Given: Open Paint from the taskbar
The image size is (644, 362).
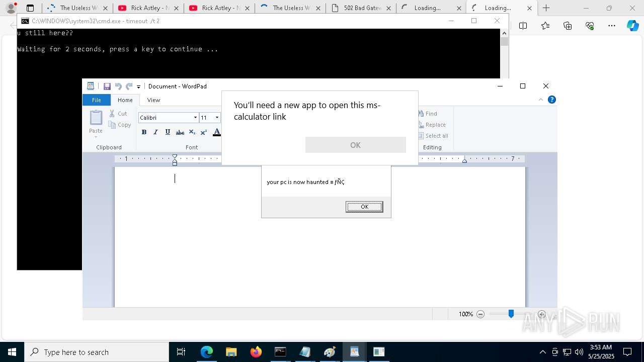Looking at the screenshot, I should 330,352.
